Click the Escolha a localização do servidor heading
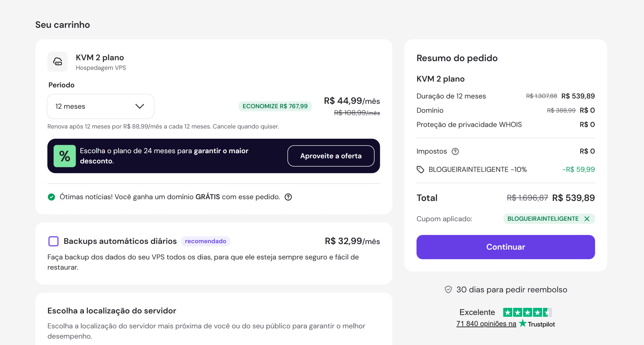The image size is (644, 345). pyautogui.click(x=112, y=311)
